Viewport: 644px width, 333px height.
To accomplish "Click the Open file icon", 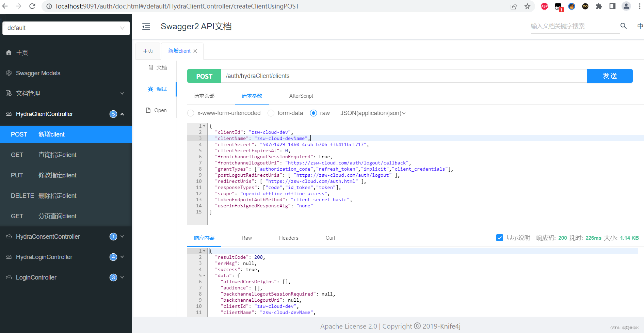I will tap(148, 110).
